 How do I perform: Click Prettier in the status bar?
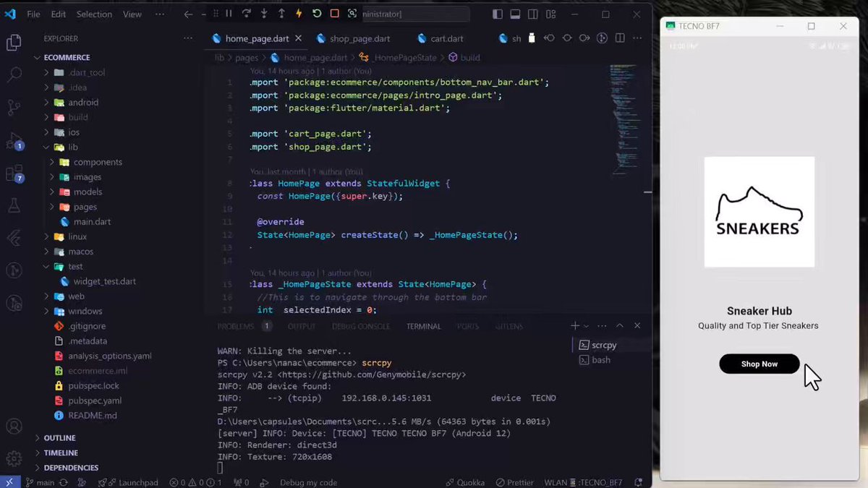[x=515, y=482]
